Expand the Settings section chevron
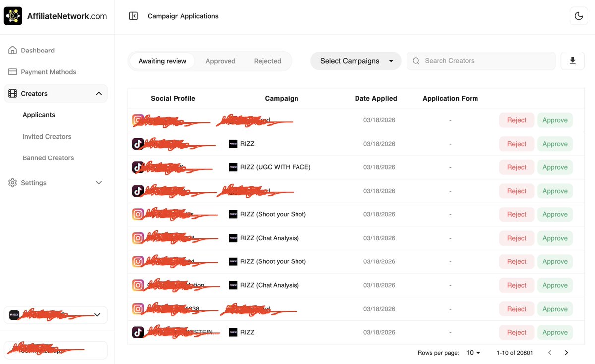 point(99,183)
